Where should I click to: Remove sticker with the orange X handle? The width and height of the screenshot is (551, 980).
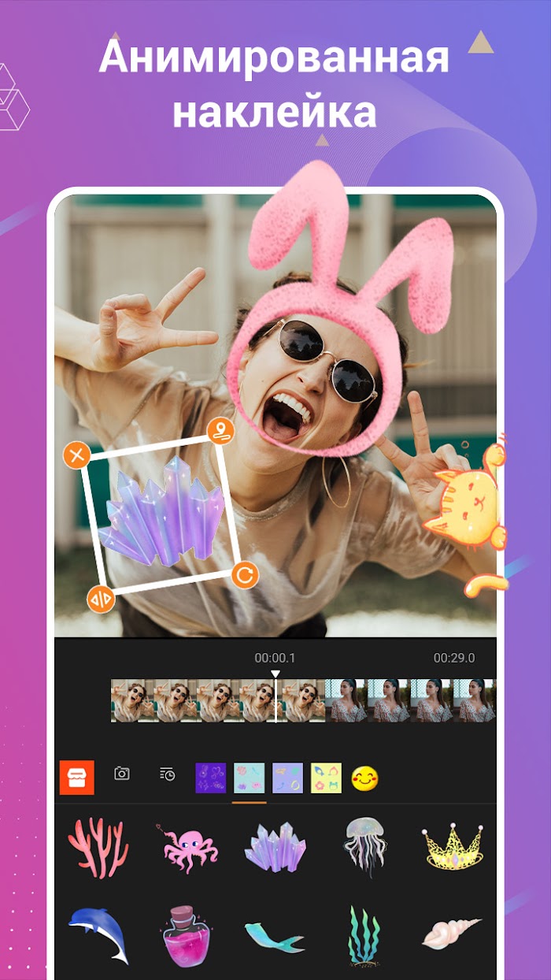[76, 455]
